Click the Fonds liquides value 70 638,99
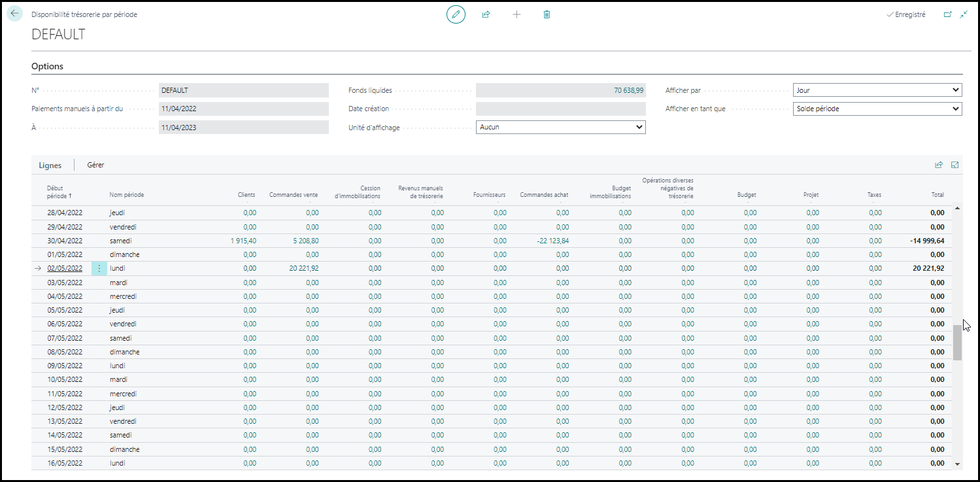This screenshot has height=482, width=980. coord(628,90)
